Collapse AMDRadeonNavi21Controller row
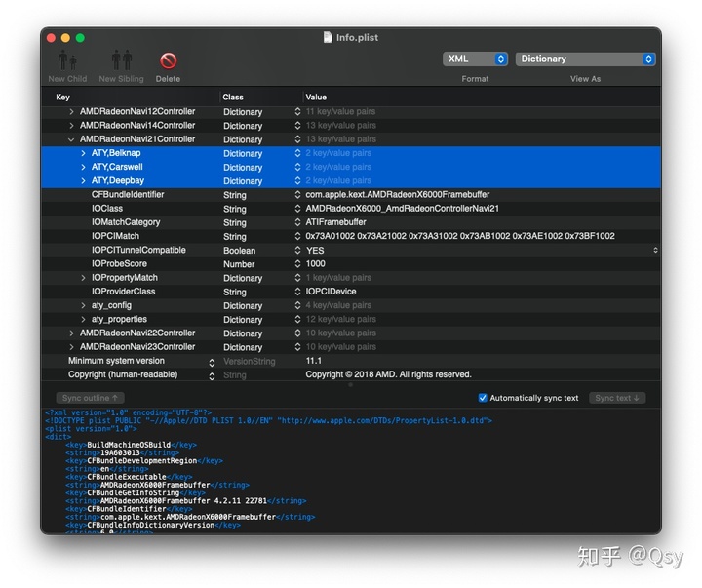 point(71,139)
